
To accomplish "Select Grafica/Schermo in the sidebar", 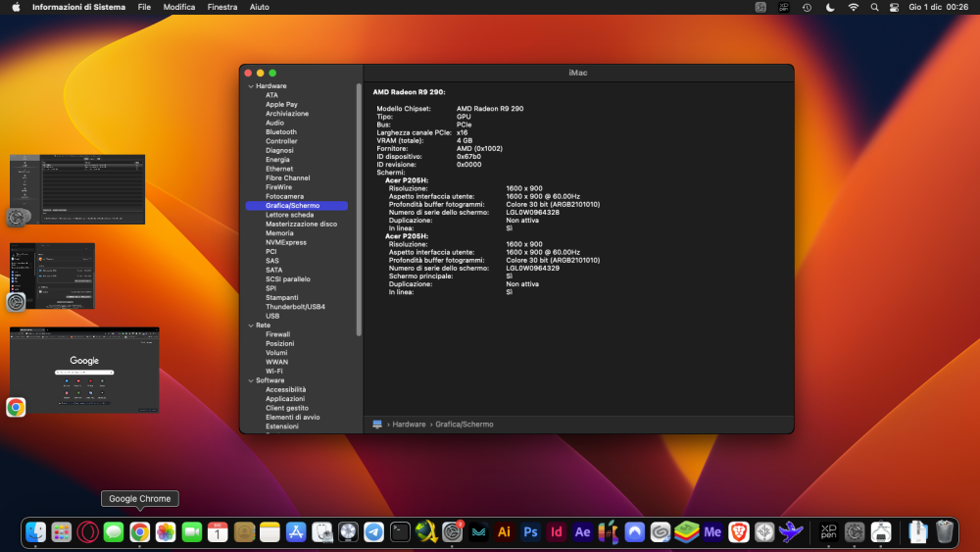I will pos(297,206).
